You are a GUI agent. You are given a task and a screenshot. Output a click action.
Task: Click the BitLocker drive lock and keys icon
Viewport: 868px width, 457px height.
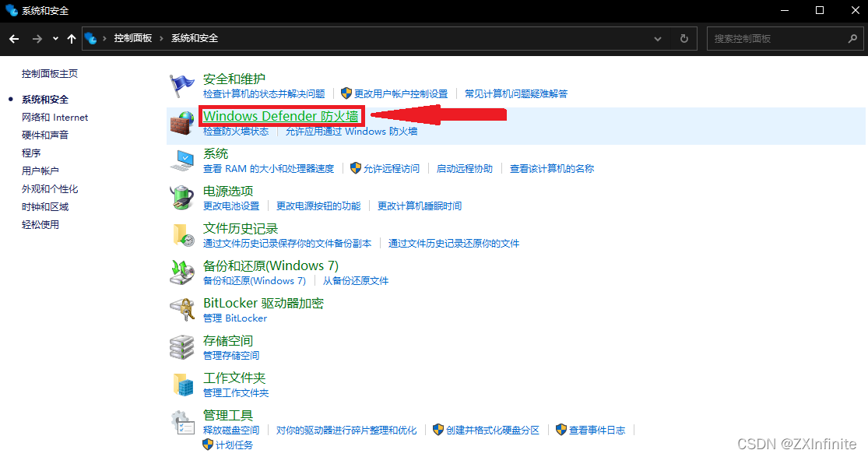pyautogui.click(x=181, y=310)
